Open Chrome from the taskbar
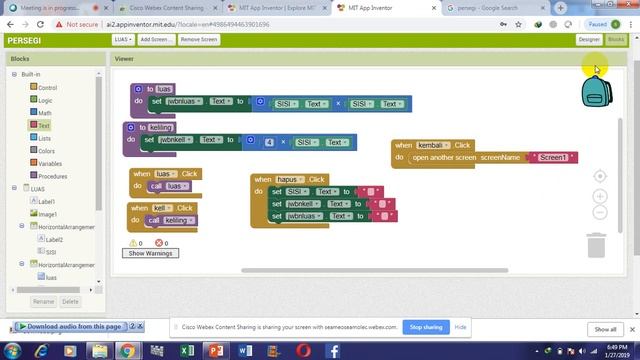Screen dimensions: 640x360 click(127, 351)
